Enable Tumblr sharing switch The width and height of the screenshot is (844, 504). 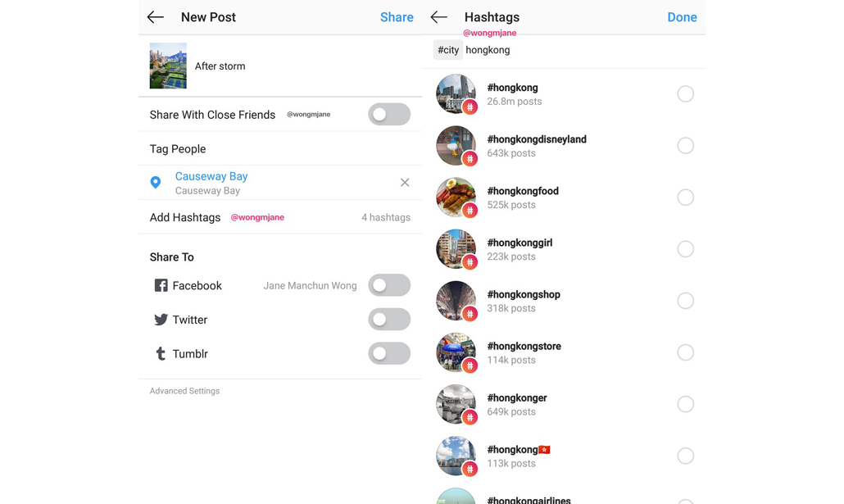[x=389, y=353]
